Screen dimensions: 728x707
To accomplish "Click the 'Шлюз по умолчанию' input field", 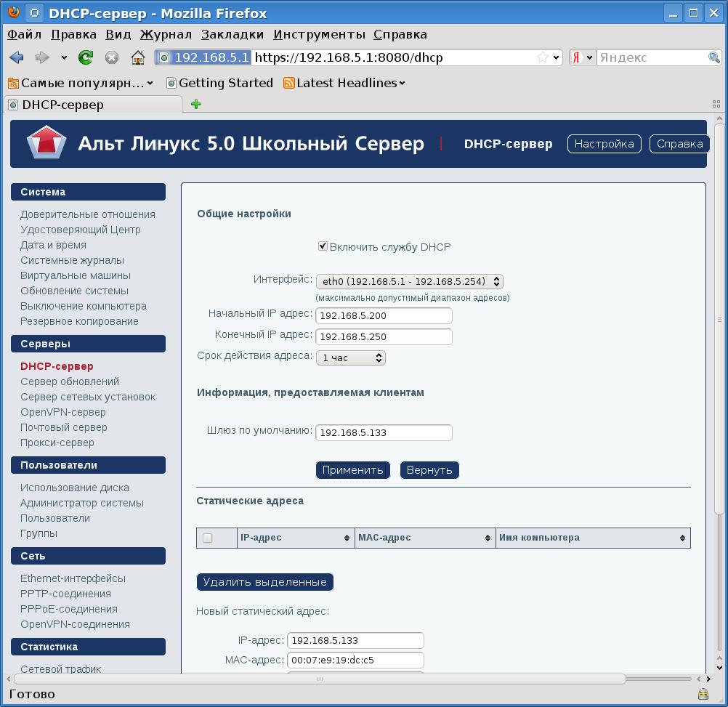I will pos(384,432).
